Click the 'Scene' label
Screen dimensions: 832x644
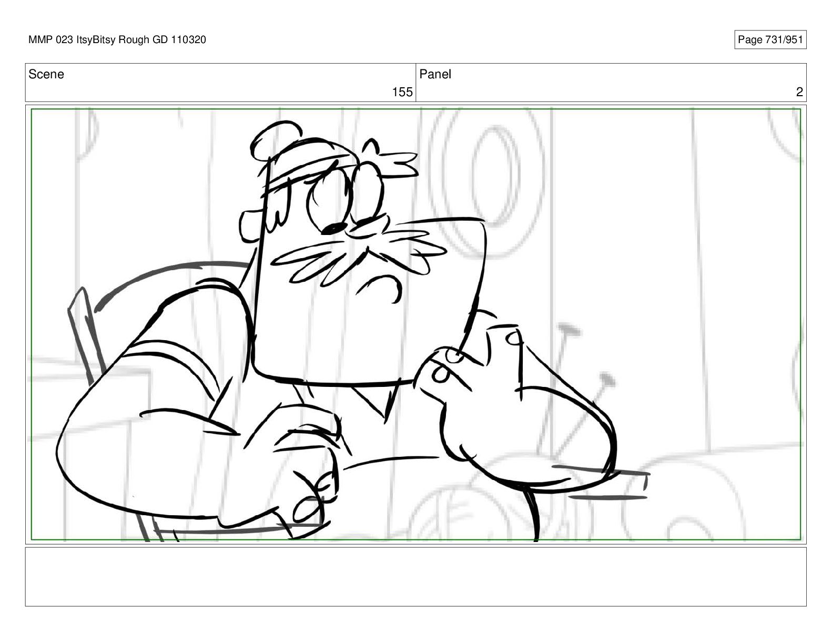tap(46, 74)
